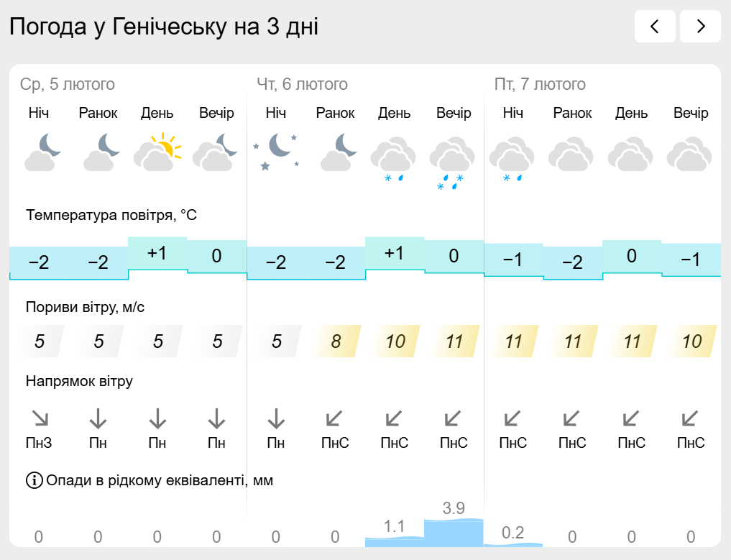This screenshot has width=731, height=560.
Task: Open the precipitation info icon
Action: coord(34,479)
